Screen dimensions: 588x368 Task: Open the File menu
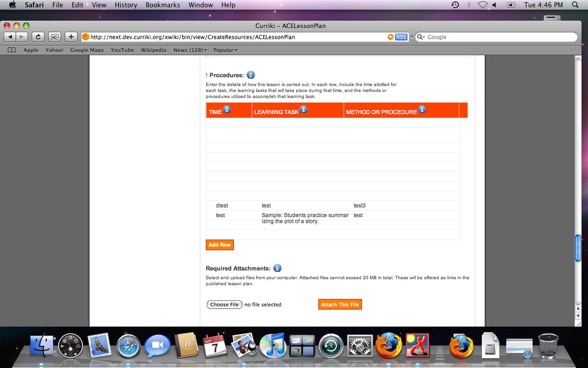pos(58,5)
